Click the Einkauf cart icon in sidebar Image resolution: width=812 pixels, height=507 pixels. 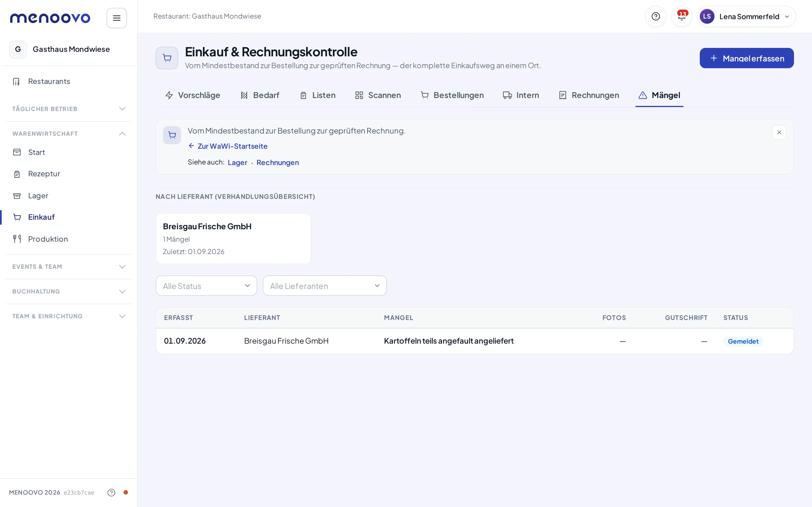pos(17,217)
